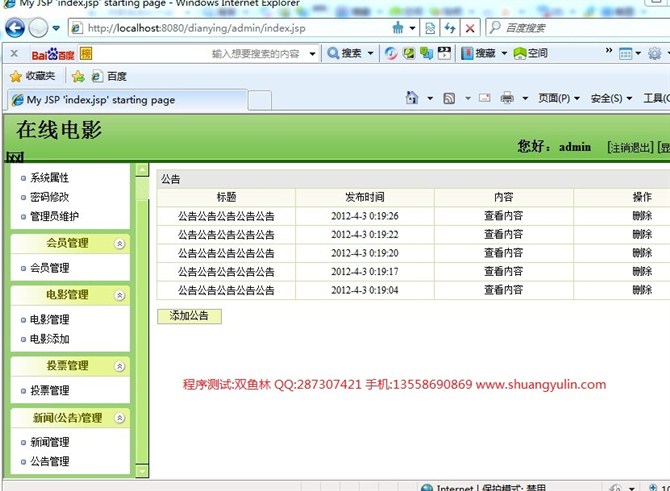Click the blue-red swirl toolbar icon

click(x=391, y=53)
